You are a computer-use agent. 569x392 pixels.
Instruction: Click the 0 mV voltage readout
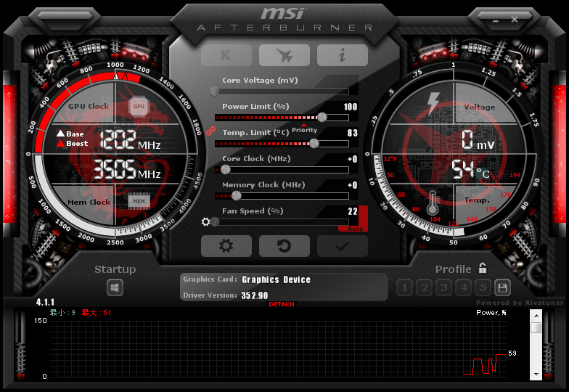(x=478, y=140)
